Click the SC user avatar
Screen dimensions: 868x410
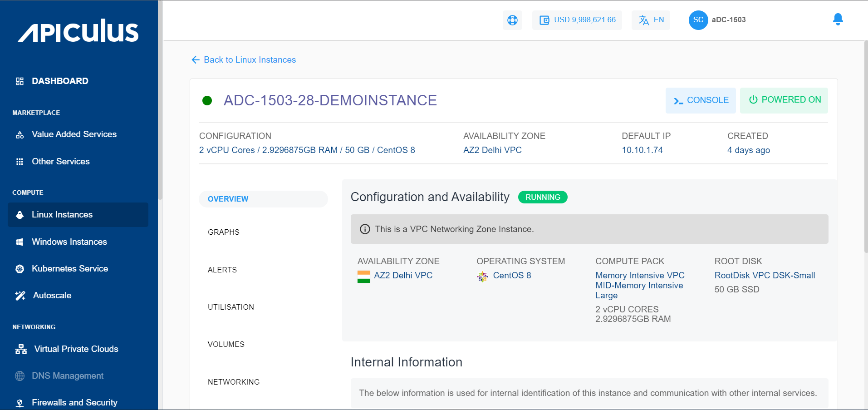pyautogui.click(x=698, y=20)
